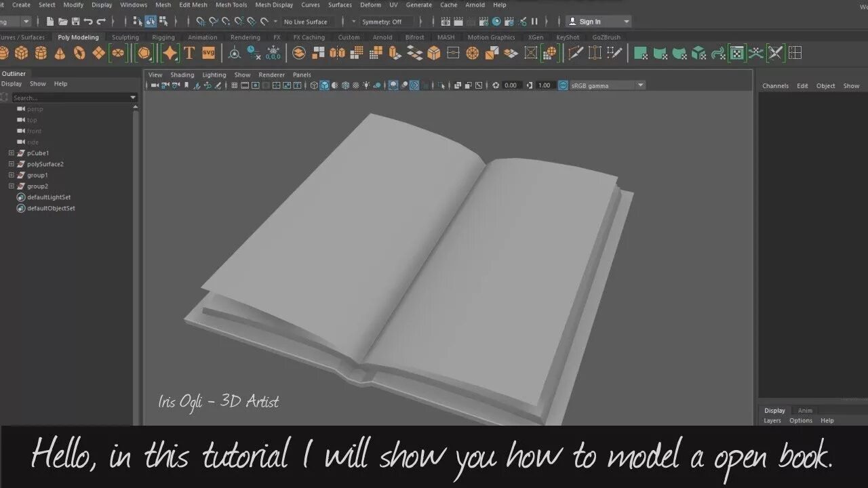This screenshot has width=868, height=488.
Task: Toggle the view transform icon beside sRGB gamma
Action: pyautogui.click(x=563, y=85)
